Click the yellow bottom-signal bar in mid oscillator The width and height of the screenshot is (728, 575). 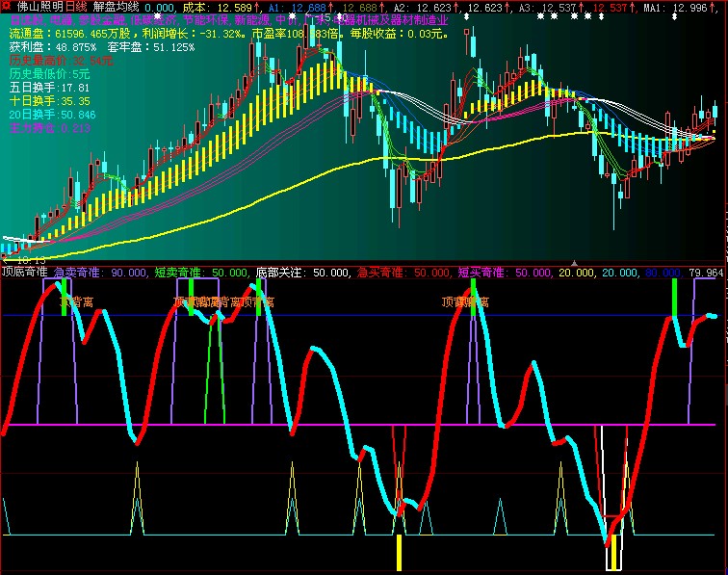pyautogui.click(x=398, y=552)
